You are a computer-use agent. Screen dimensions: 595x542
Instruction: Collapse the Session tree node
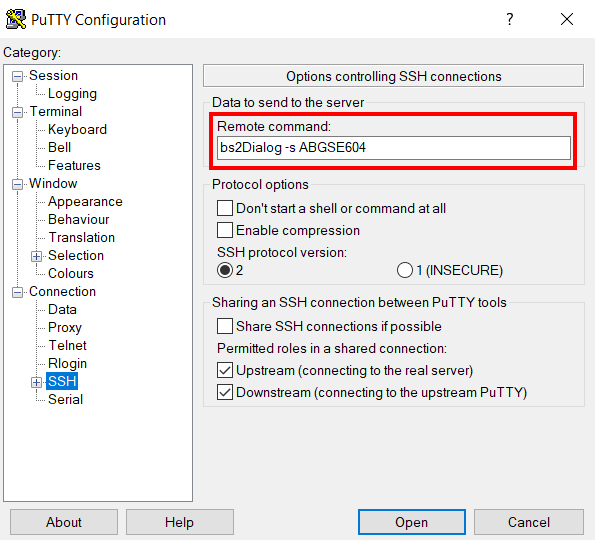click(x=17, y=76)
